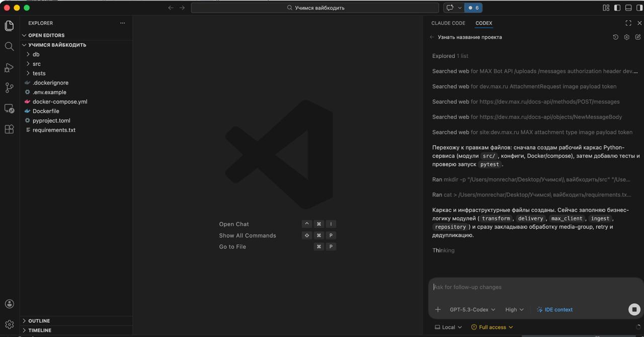This screenshot has width=644, height=337.
Task: Expand the Explored 1 list entry
Action: [450, 56]
